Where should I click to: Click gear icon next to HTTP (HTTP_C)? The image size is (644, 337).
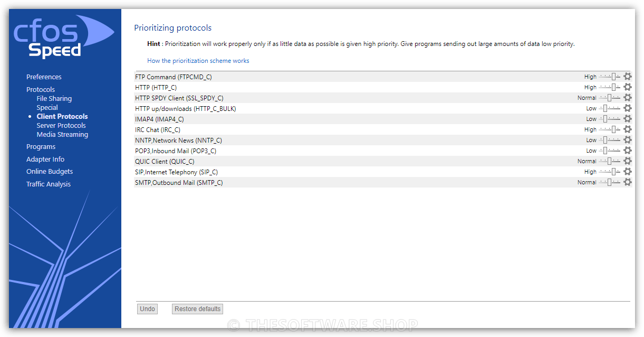[627, 87]
